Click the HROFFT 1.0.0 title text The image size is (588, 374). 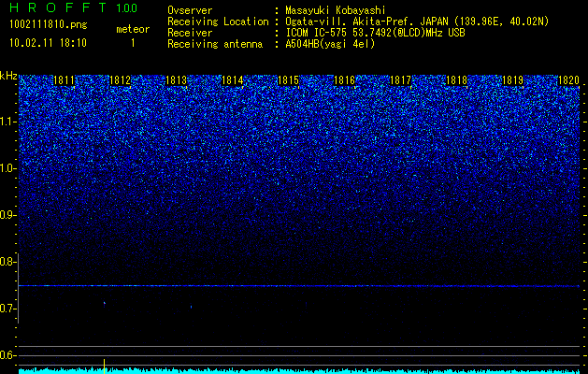pyautogui.click(x=74, y=7)
